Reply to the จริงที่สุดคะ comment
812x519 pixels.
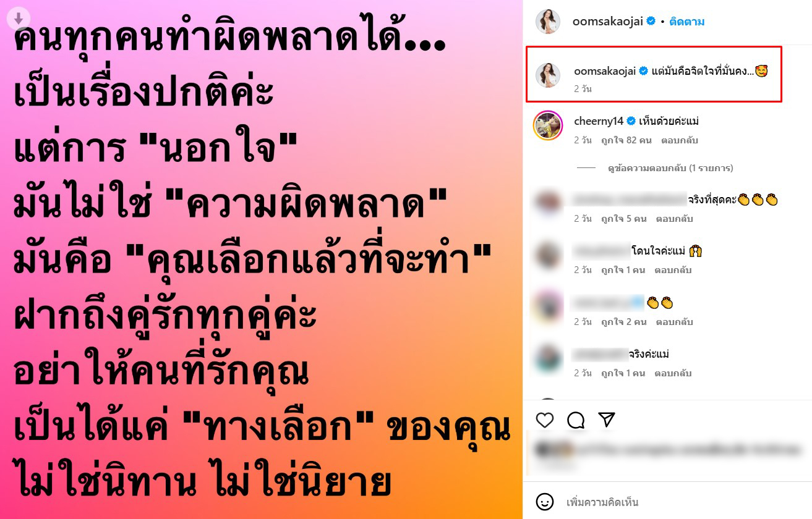pyautogui.click(x=675, y=219)
